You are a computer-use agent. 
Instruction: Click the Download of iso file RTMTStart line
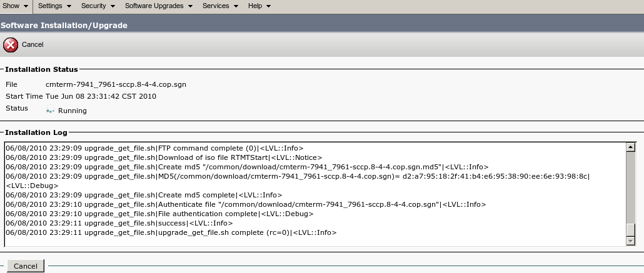(164, 157)
